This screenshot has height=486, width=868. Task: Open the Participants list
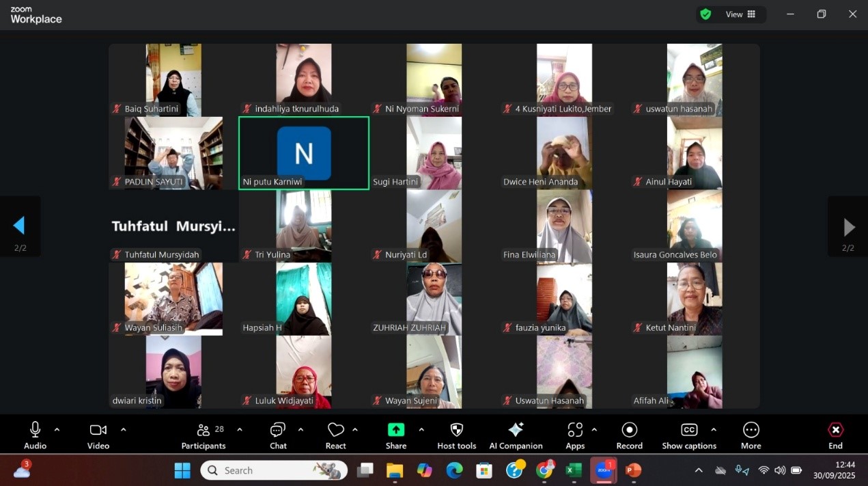click(204, 435)
